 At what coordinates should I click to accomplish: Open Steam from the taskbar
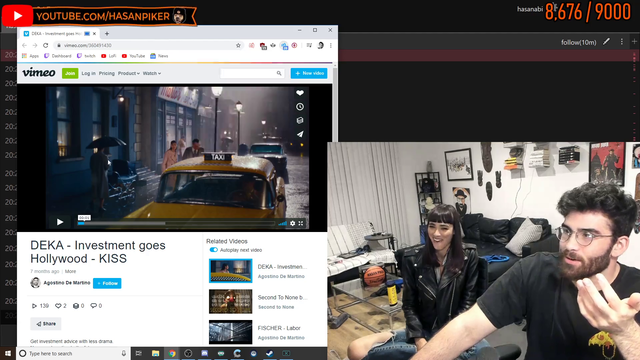pyautogui.click(x=270, y=353)
